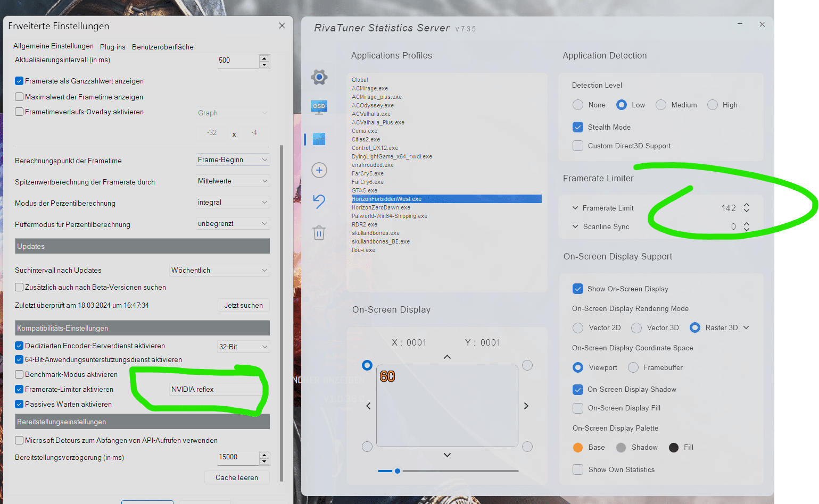Click Cache leeren button
Image resolution: width=819 pixels, height=504 pixels.
click(x=237, y=477)
